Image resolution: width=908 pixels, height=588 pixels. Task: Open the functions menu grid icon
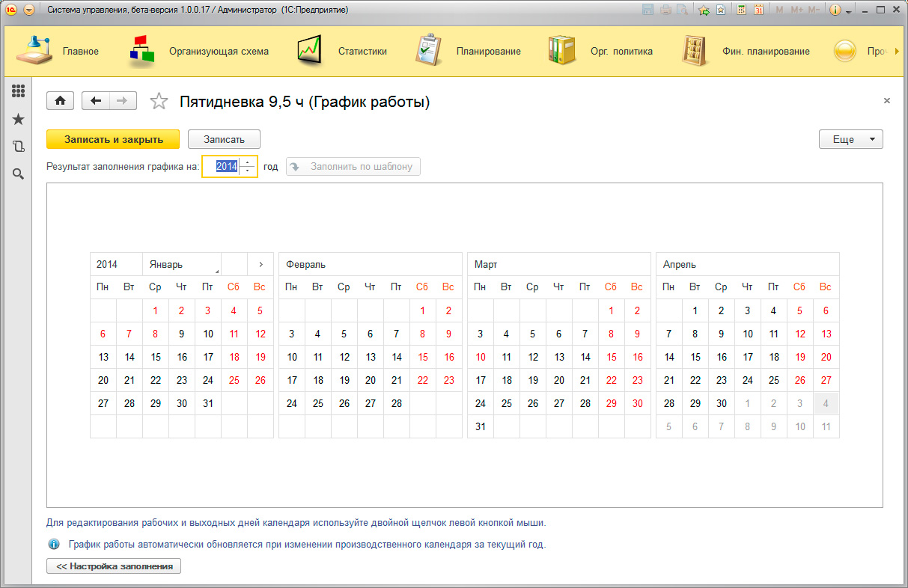click(19, 91)
